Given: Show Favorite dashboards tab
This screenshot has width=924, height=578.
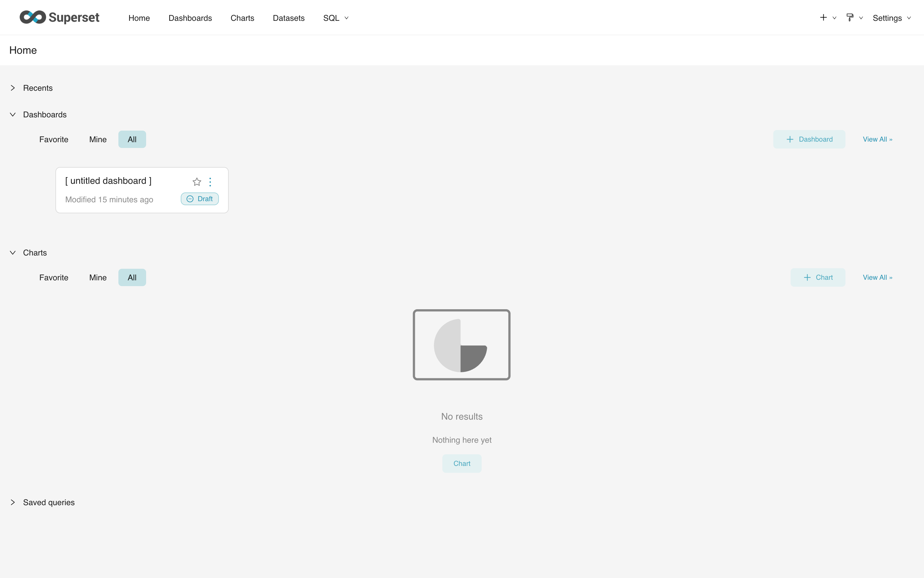Looking at the screenshot, I should (x=54, y=140).
